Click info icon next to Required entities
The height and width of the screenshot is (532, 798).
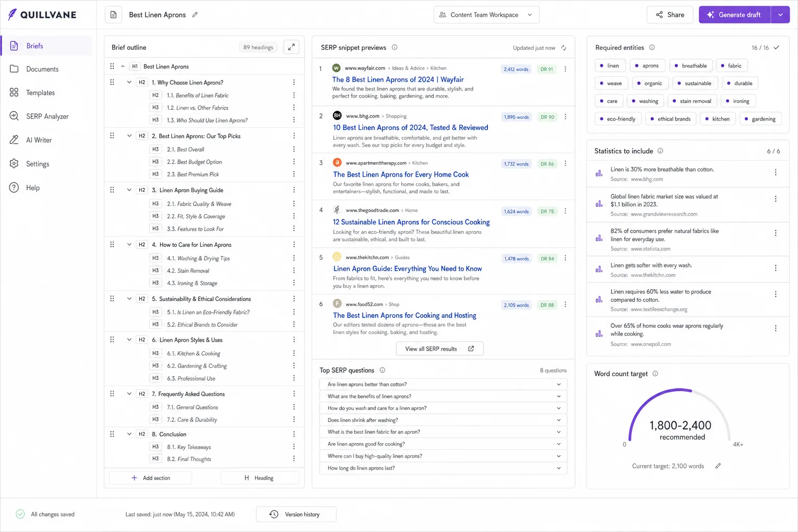point(652,47)
